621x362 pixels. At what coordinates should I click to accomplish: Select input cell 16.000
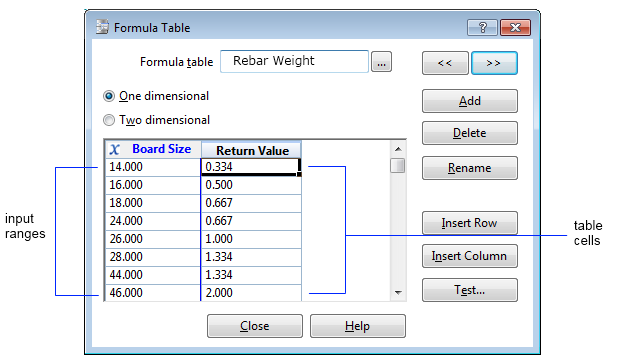coord(153,185)
